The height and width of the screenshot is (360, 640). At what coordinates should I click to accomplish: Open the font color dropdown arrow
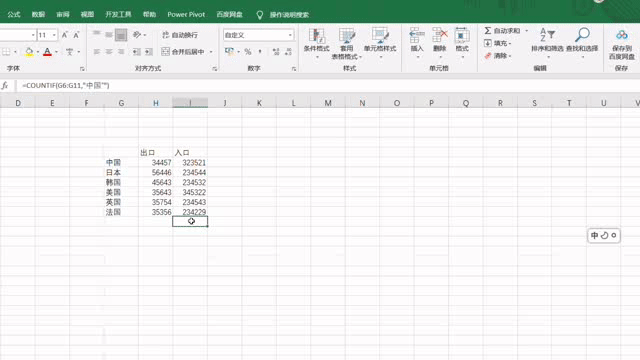pos(56,52)
